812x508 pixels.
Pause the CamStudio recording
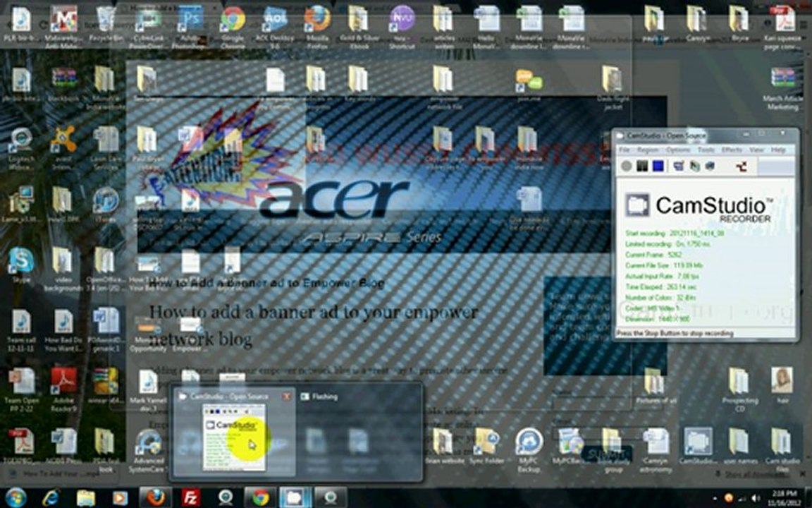tap(642, 166)
